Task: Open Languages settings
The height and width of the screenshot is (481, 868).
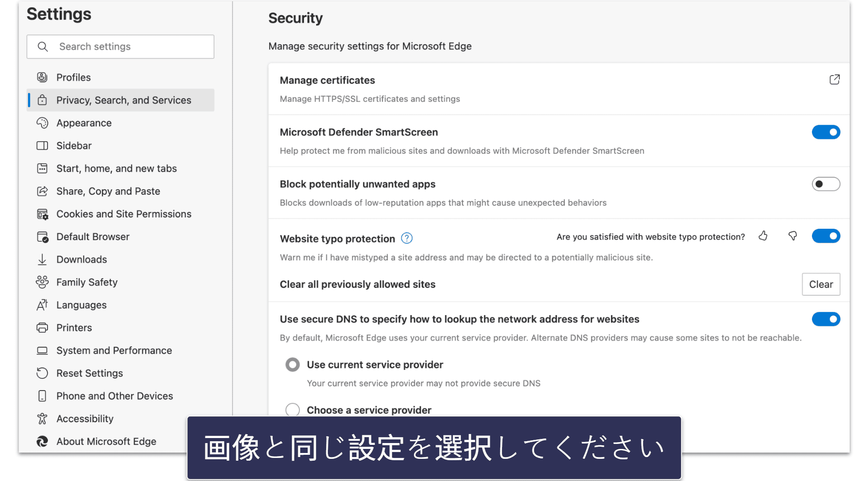Action: coord(120,305)
